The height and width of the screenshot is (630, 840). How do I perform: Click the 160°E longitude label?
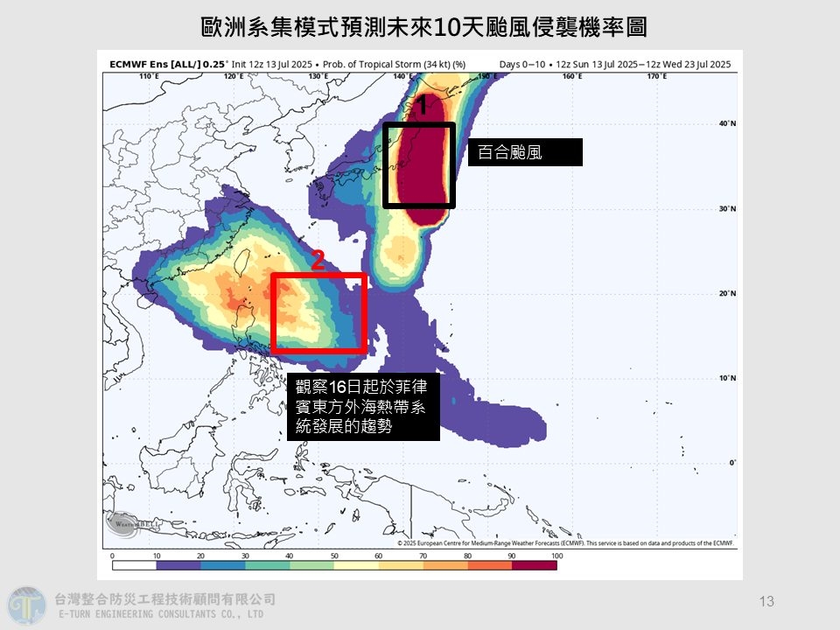572,77
